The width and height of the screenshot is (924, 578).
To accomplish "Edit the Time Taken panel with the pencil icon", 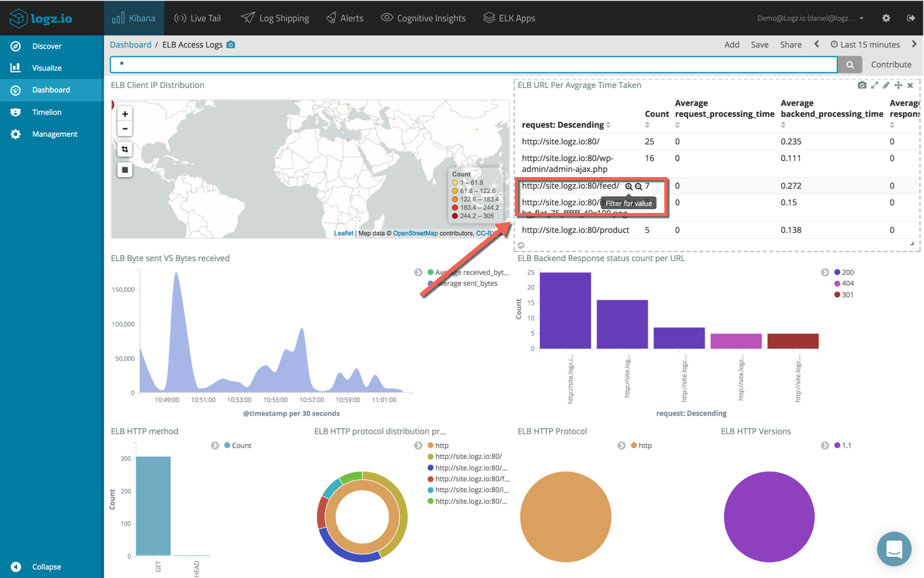I will 886,85.
